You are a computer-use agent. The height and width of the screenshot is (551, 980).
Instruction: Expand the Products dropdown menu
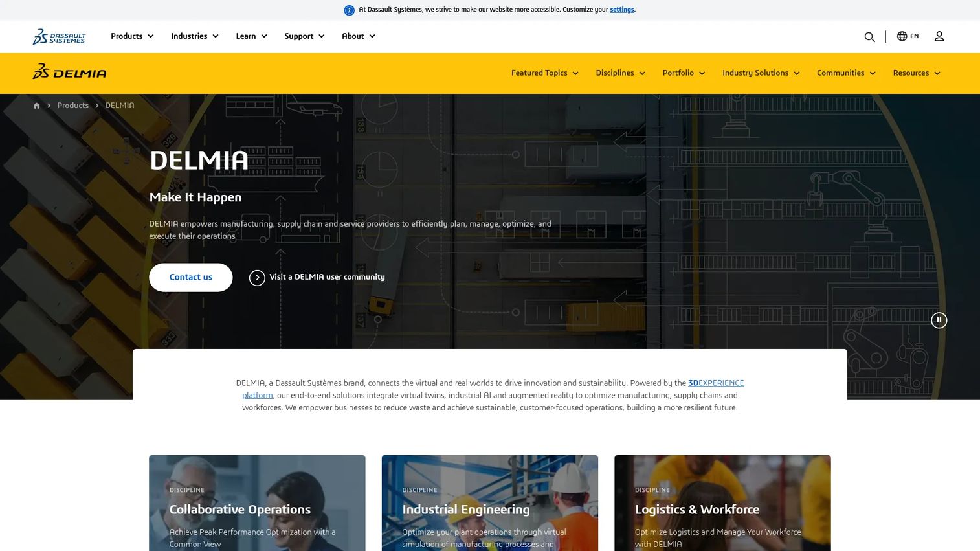click(x=132, y=36)
